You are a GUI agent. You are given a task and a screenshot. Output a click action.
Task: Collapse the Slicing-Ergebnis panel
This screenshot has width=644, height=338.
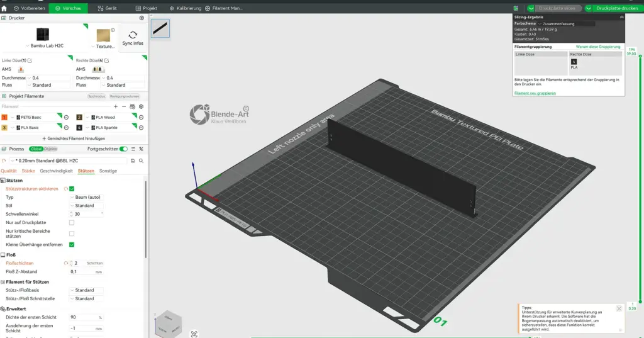[x=621, y=17]
